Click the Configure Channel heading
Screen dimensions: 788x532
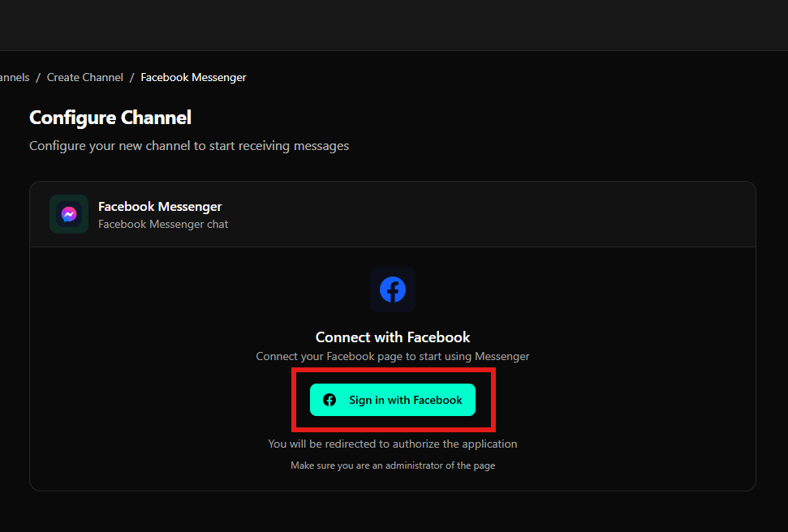pyautogui.click(x=110, y=118)
